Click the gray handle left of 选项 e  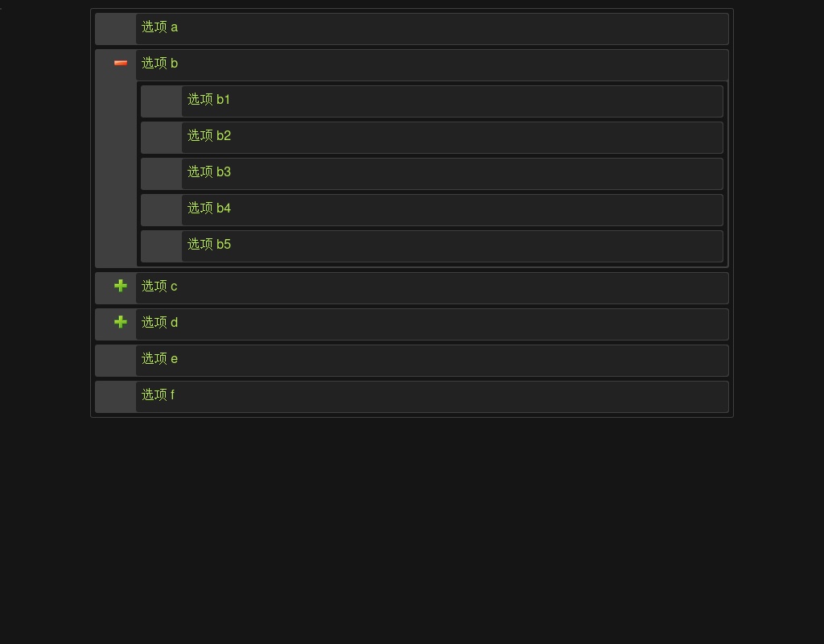[116, 361]
